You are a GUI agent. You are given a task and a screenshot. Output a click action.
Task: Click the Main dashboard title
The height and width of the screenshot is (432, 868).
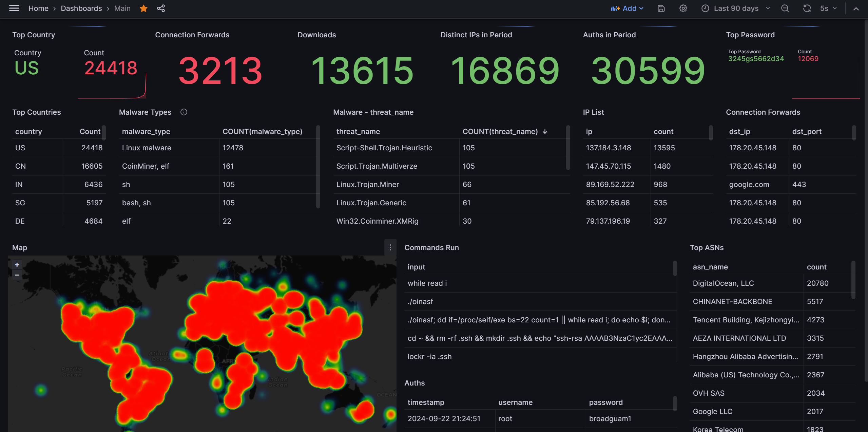click(122, 8)
